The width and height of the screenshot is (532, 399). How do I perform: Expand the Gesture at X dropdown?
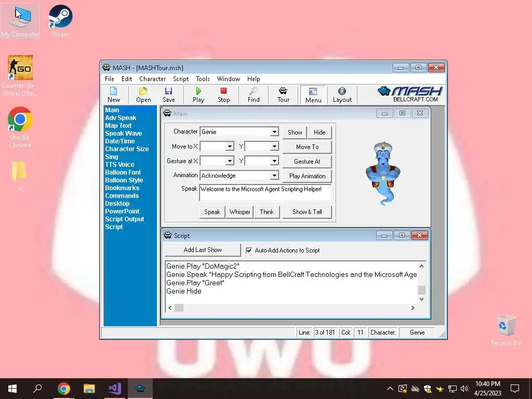pyautogui.click(x=230, y=161)
